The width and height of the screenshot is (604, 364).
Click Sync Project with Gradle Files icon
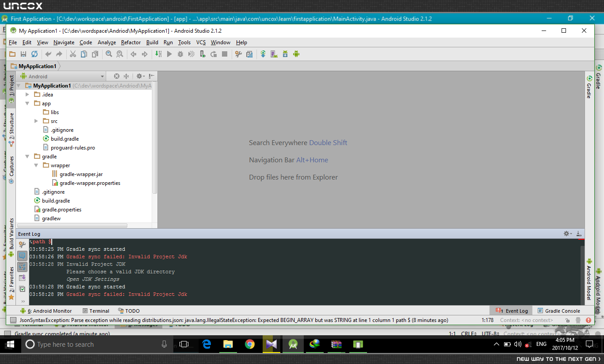pos(263,54)
